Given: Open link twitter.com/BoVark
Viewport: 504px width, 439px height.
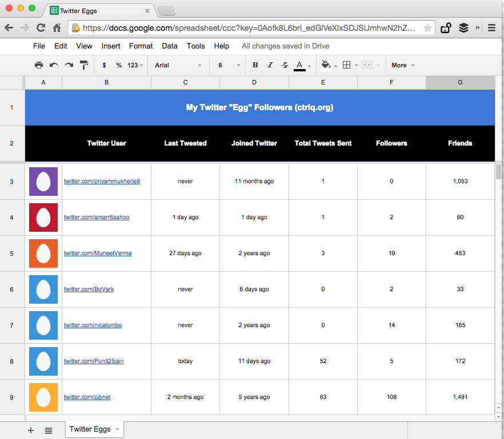Looking at the screenshot, I should coord(89,289).
